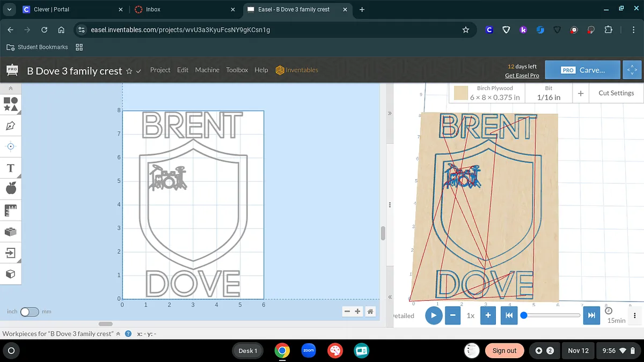Open the 1/16 in Bit selector
This screenshot has width=644, height=362.
tap(548, 93)
